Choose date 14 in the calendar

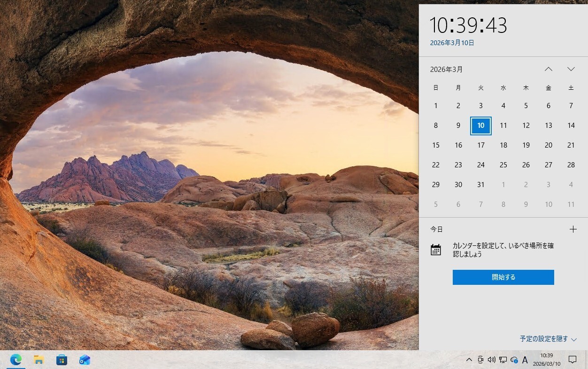571,126
